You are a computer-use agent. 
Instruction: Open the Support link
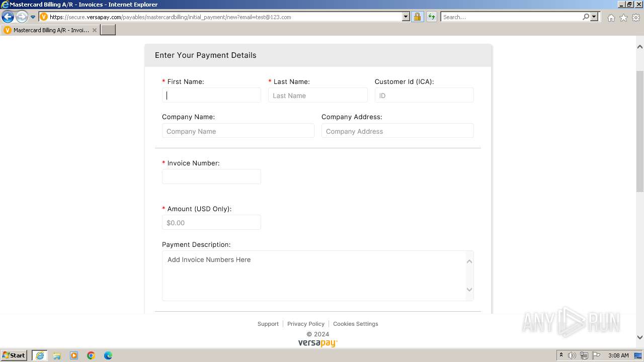click(x=268, y=324)
